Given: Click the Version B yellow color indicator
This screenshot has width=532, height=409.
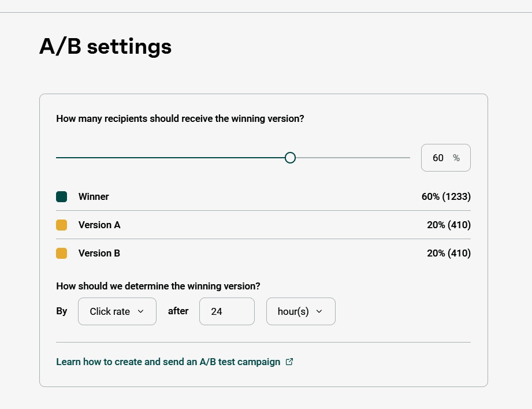Looking at the screenshot, I should [x=61, y=253].
